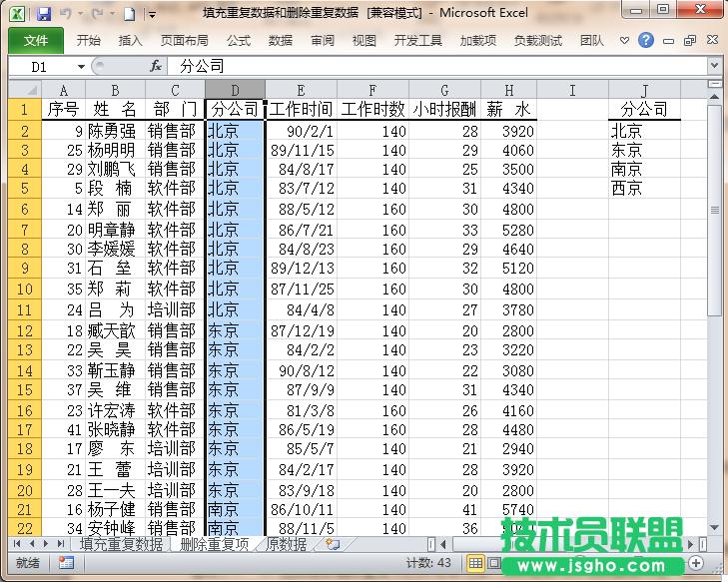Switch to Normal view in status bar
This screenshot has width=728, height=582.
tap(476, 563)
